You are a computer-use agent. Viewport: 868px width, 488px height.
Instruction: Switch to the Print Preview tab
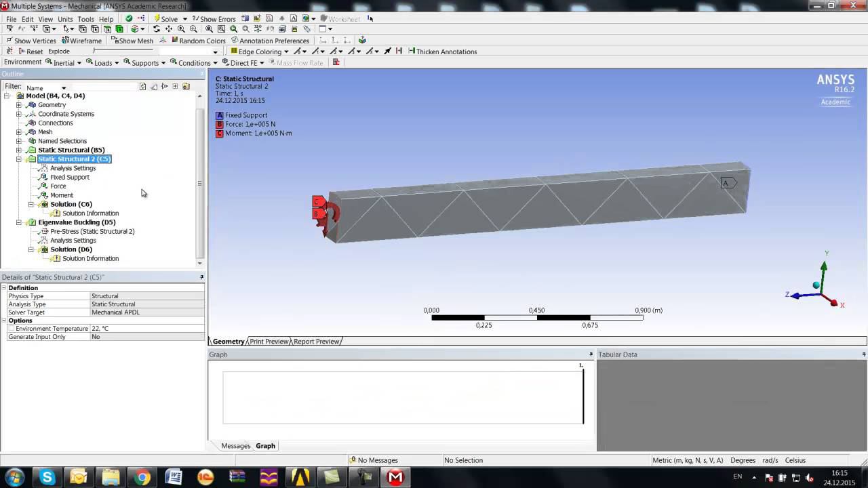click(269, 342)
